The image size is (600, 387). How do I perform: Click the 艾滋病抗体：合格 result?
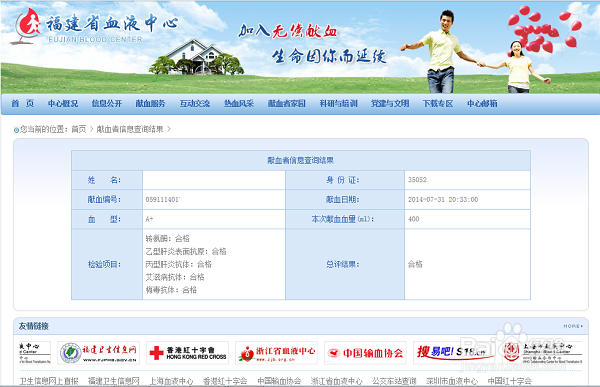pyautogui.click(x=175, y=277)
